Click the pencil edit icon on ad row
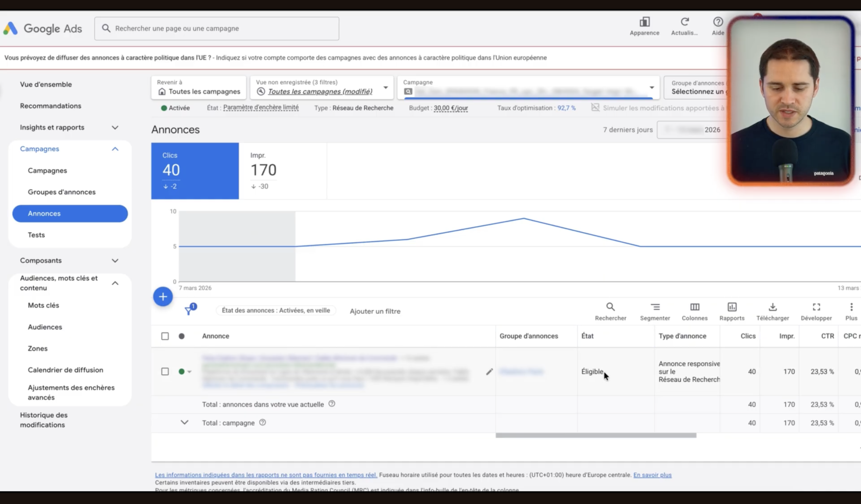The width and height of the screenshot is (861, 504). coord(489,372)
